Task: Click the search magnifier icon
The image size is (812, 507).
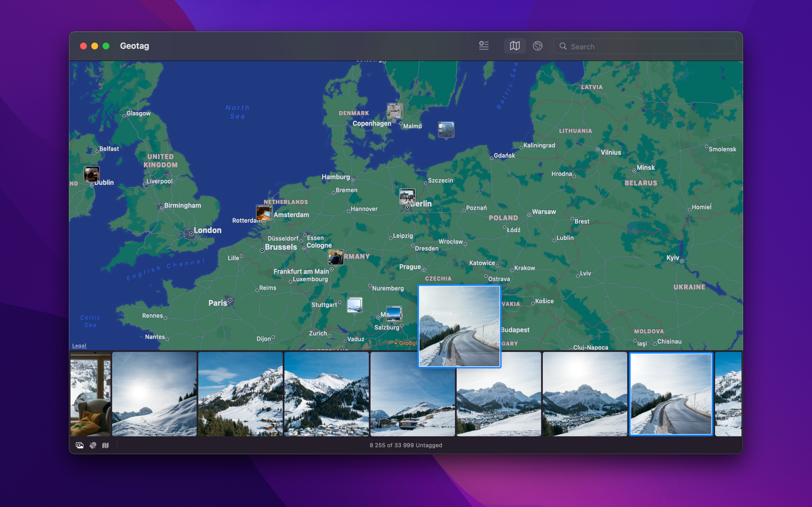Action: 563,46
